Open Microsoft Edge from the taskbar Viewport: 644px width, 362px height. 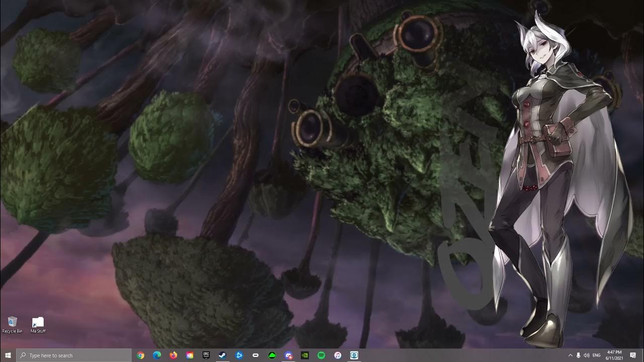[157, 355]
